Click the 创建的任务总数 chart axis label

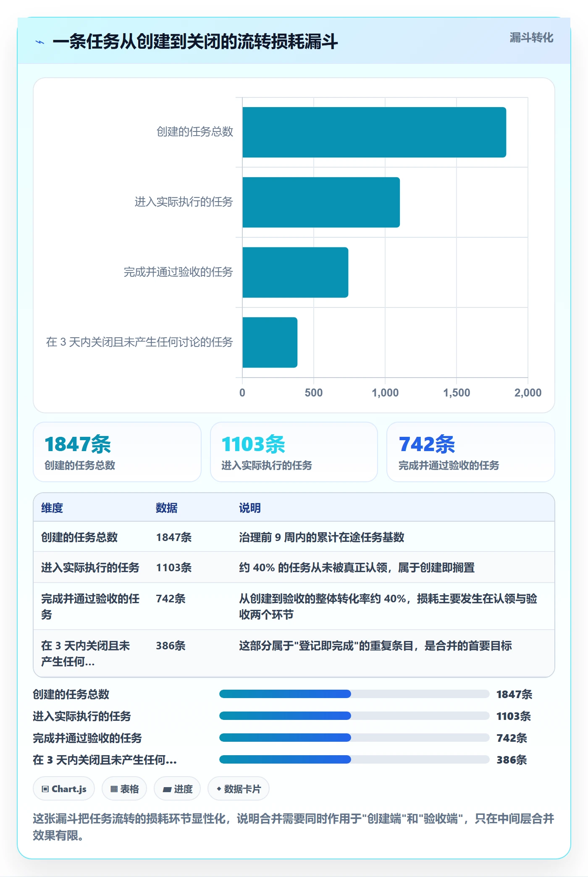coord(195,132)
